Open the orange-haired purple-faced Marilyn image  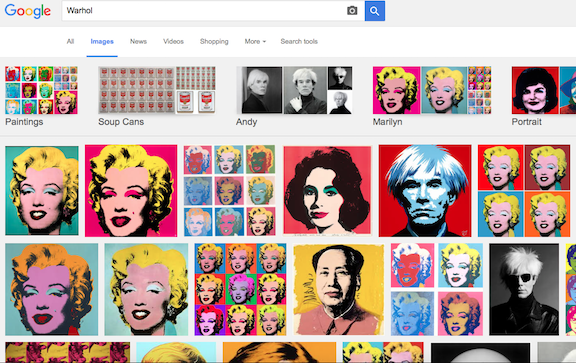click(51, 289)
